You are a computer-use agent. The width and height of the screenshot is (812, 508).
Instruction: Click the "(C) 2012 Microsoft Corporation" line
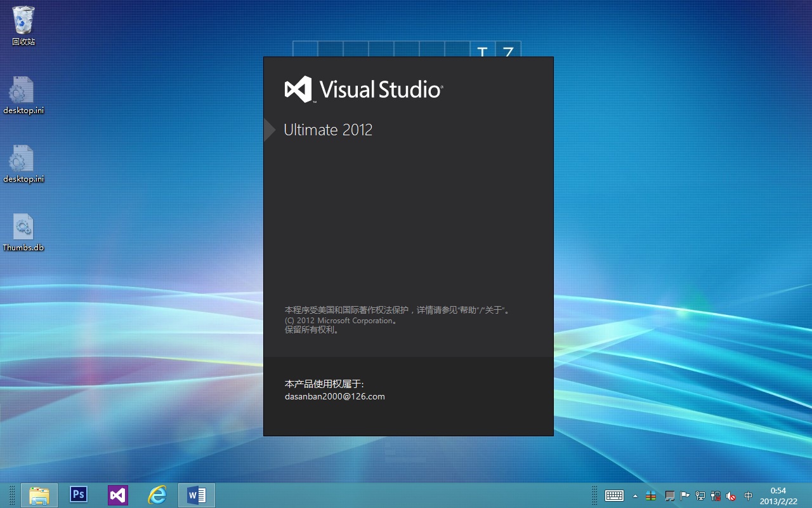tap(341, 321)
